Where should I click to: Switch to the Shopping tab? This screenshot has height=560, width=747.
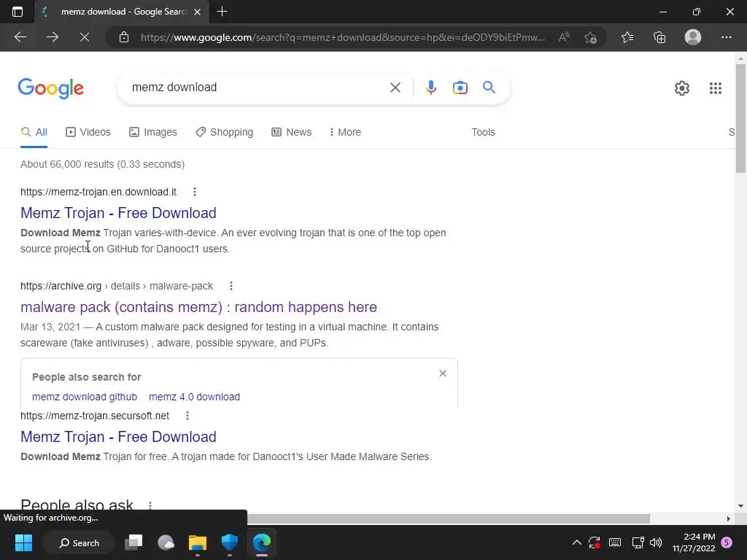pos(225,133)
